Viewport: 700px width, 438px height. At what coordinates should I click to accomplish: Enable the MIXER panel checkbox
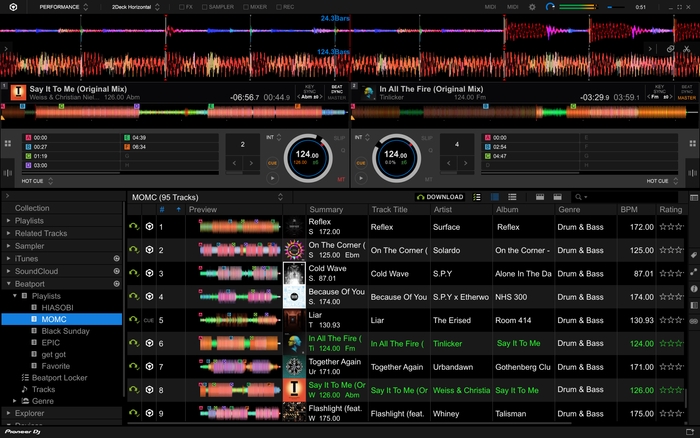244,7
